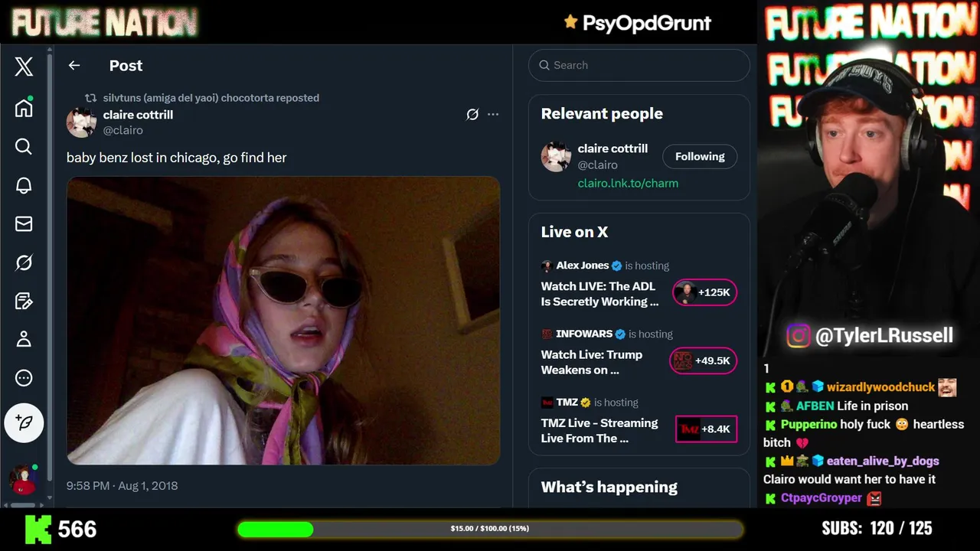
Task: Click the Relevant people heading
Action: click(x=602, y=113)
